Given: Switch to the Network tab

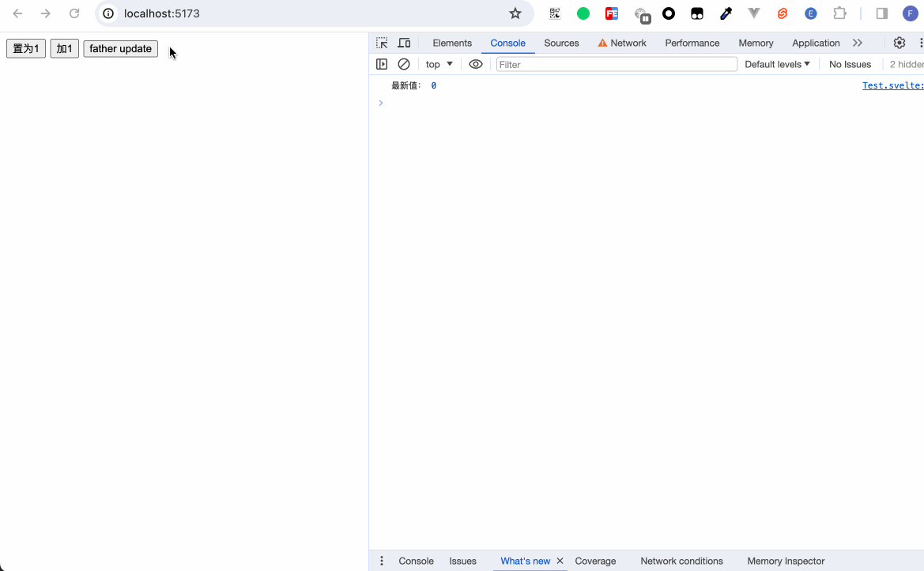Looking at the screenshot, I should tap(622, 43).
